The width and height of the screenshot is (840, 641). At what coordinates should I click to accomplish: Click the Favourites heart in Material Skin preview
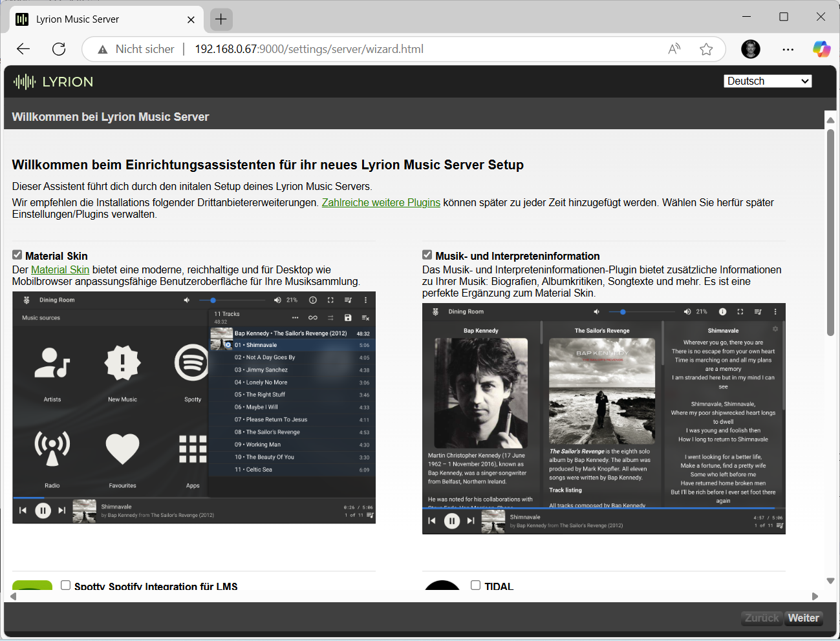(122, 448)
